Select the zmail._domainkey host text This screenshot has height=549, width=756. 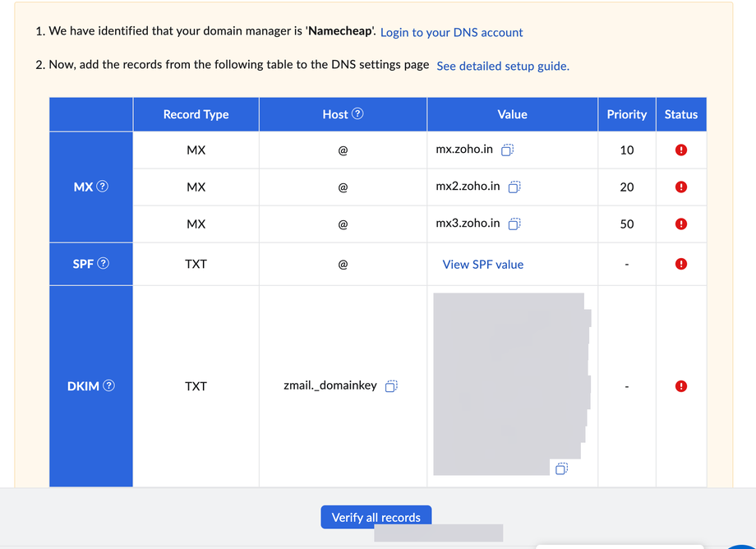pos(330,385)
